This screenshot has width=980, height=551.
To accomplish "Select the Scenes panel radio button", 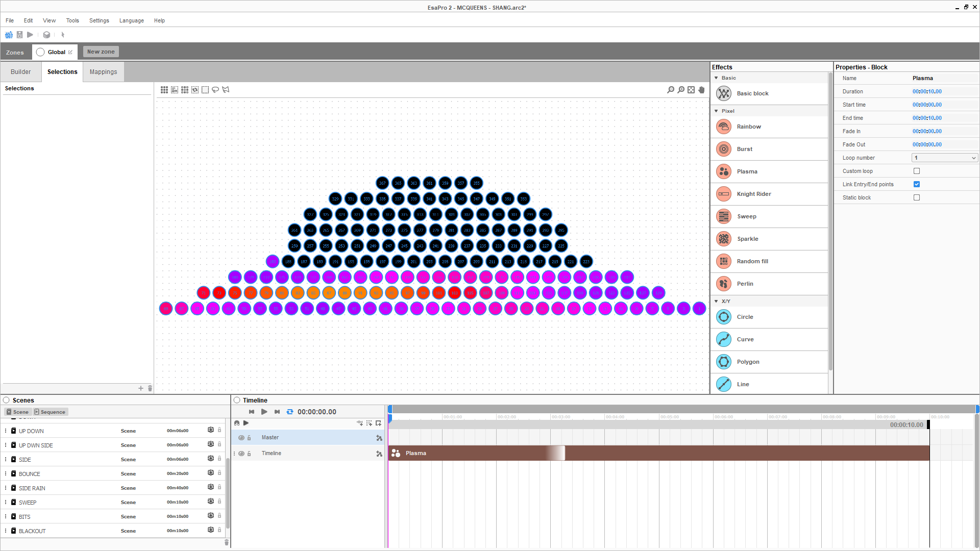I will tap(7, 400).
